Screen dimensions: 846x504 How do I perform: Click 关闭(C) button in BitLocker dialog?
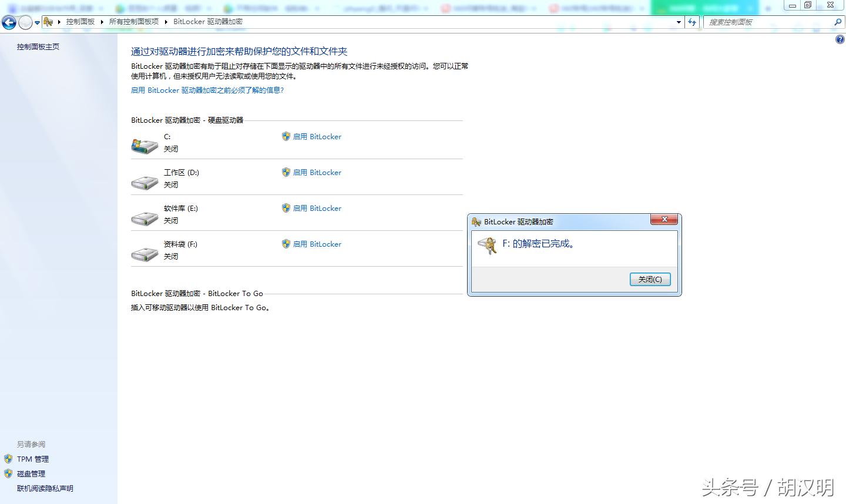[x=650, y=280]
